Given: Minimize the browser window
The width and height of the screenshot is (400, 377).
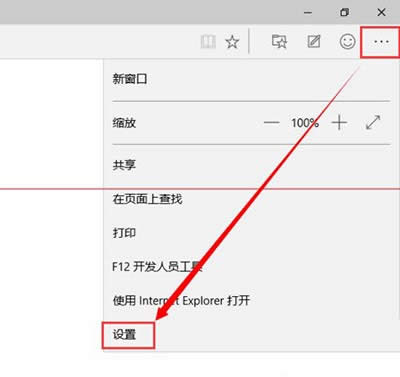Looking at the screenshot, I should [308, 13].
